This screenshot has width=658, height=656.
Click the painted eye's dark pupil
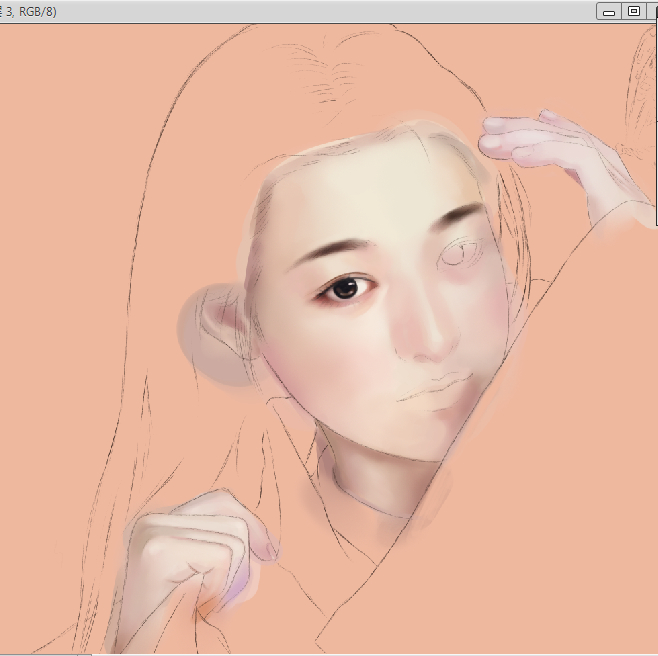345,289
